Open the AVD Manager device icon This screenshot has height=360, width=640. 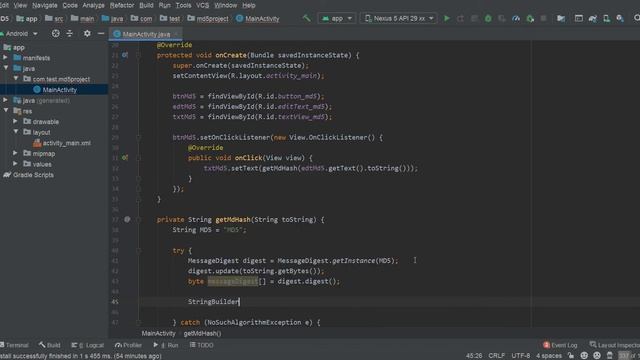607,18
